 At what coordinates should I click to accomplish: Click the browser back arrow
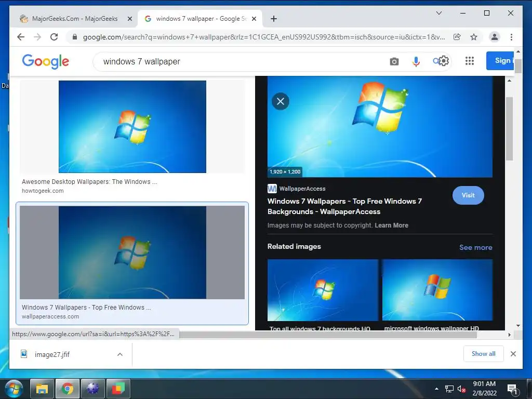tap(21, 37)
